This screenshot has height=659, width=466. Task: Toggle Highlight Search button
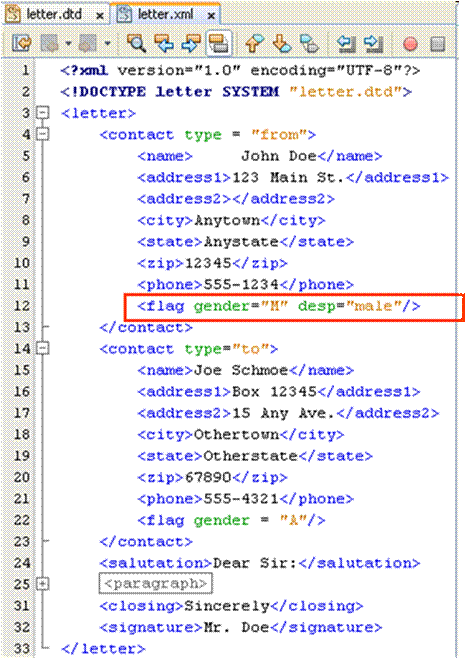point(219,43)
